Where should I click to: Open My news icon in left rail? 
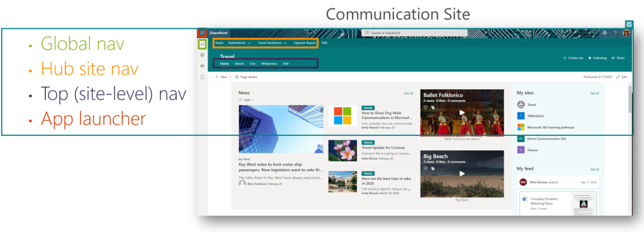click(203, 65)
